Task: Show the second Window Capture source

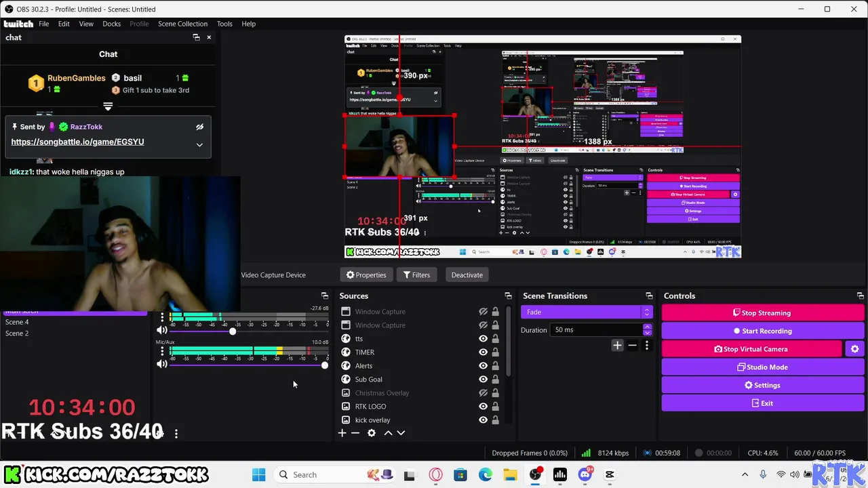Action: point(483,325)
